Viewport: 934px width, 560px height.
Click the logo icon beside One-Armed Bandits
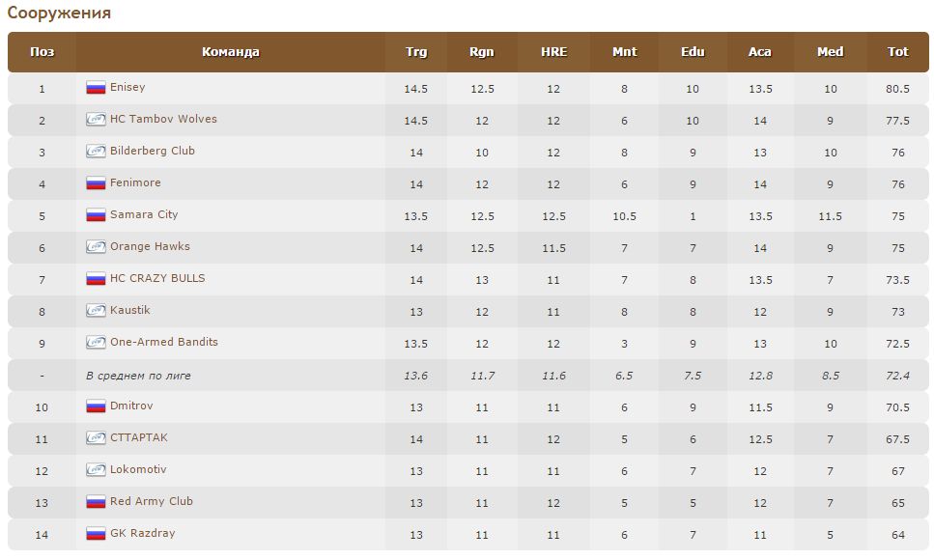[x=96, y=343]
